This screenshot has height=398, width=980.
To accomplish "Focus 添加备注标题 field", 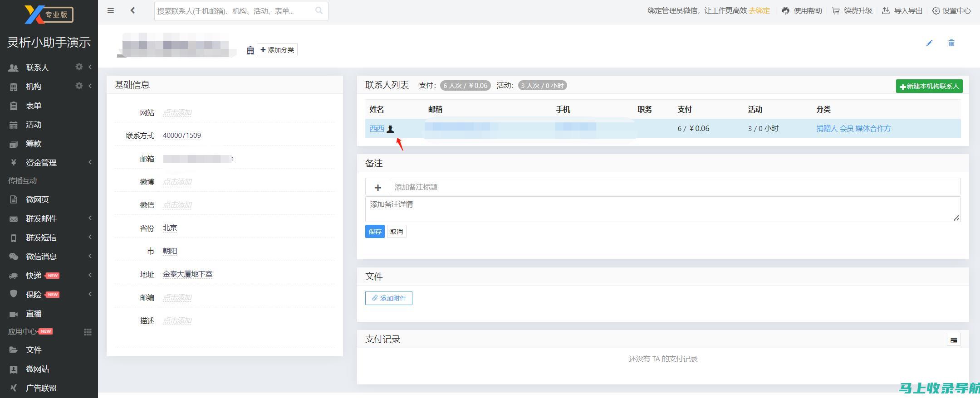I will (675, 187).
